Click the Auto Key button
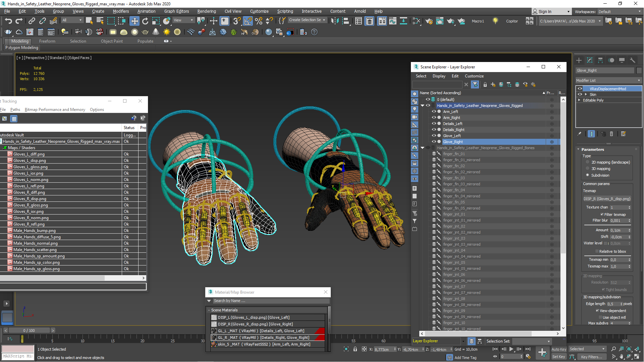 point(558,349)
